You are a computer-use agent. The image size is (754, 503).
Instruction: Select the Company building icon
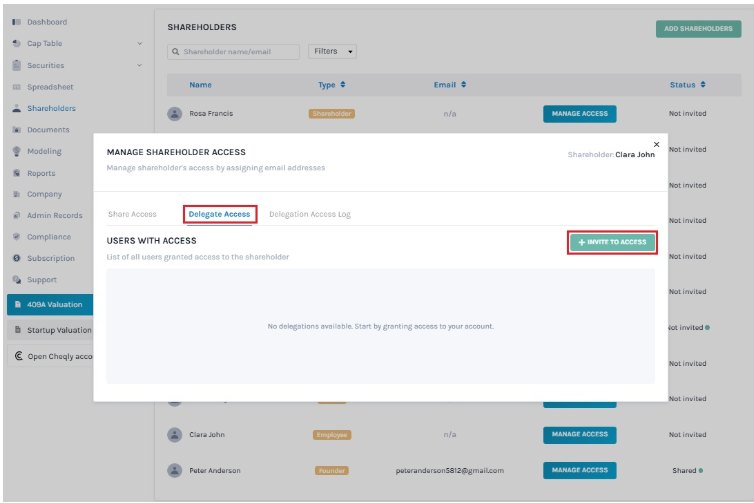point(17,194)
